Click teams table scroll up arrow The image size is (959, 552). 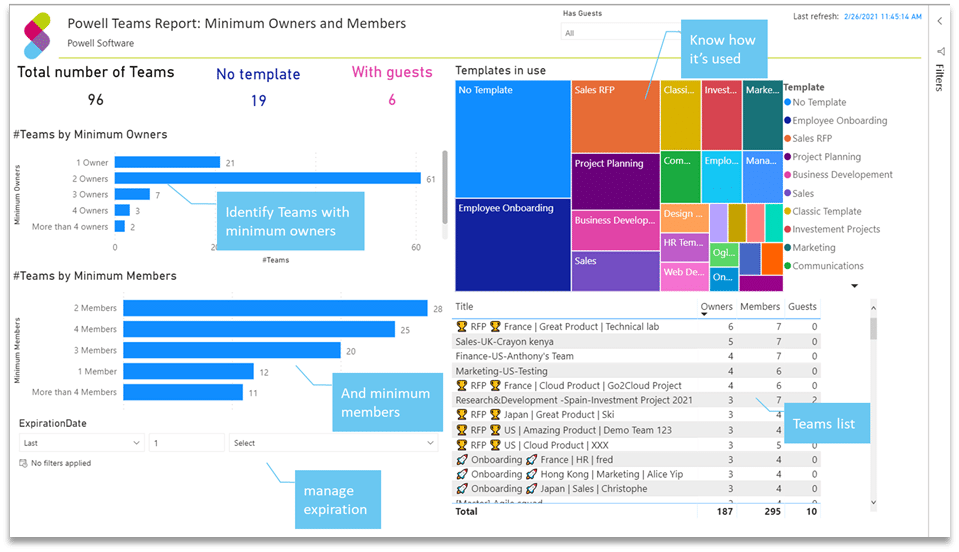[873, 307]
